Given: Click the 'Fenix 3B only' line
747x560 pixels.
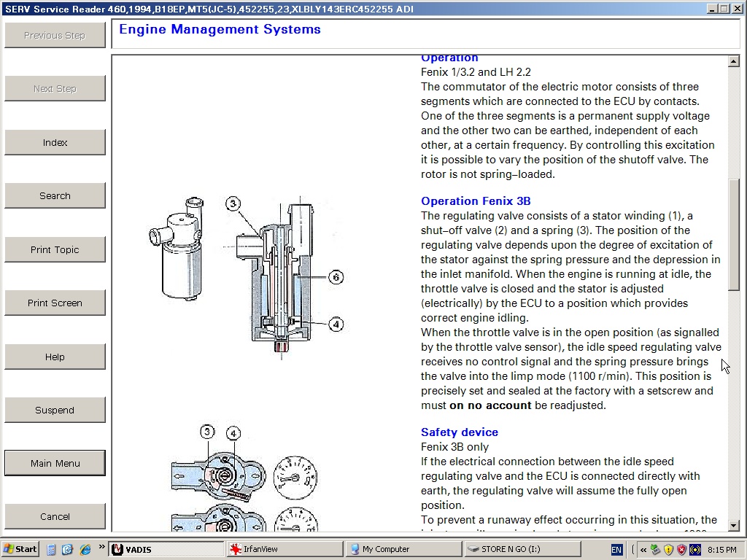Looking at the screenshot, I should [x=454, y=447].
